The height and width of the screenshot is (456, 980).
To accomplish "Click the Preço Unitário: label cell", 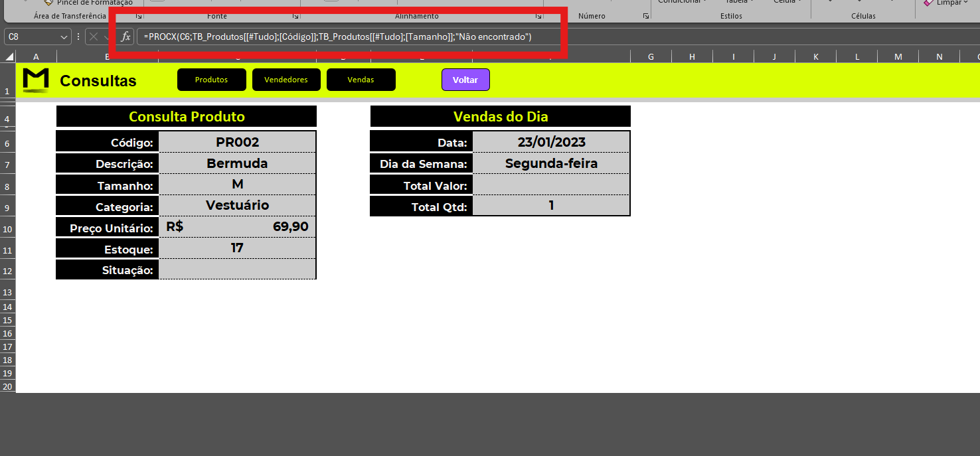I will pyautogui.click(x=108, y=228).
